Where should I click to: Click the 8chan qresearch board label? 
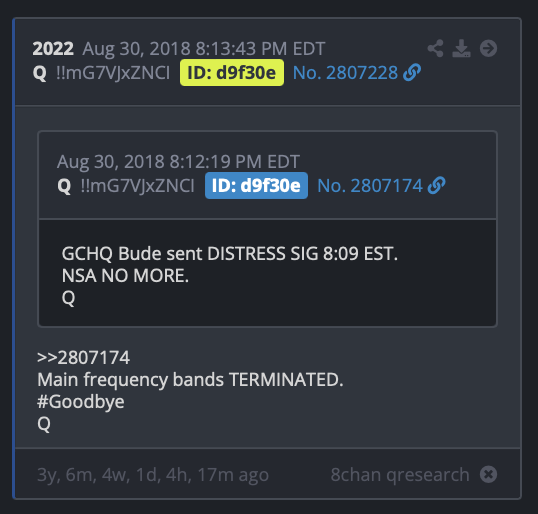tap(400, 475)
